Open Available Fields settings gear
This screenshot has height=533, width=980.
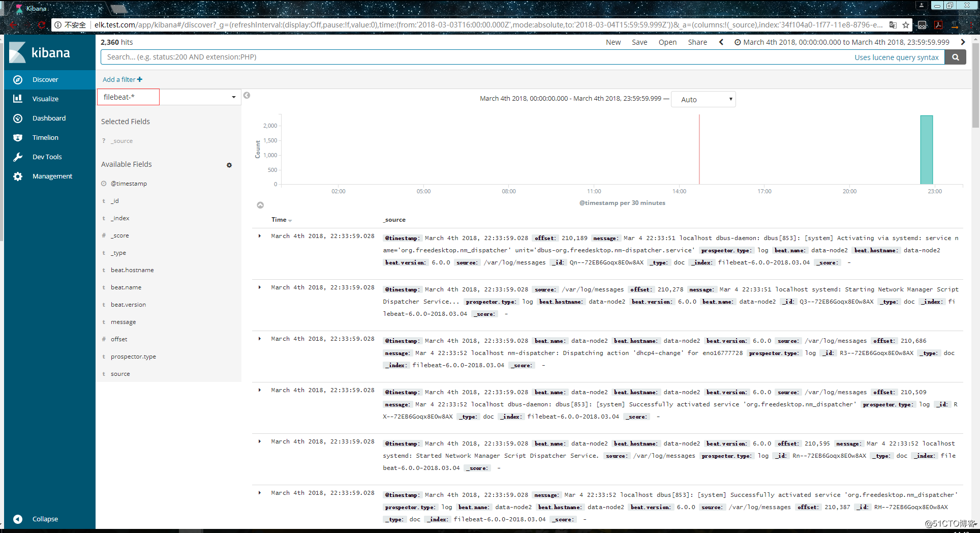(229, 165)
